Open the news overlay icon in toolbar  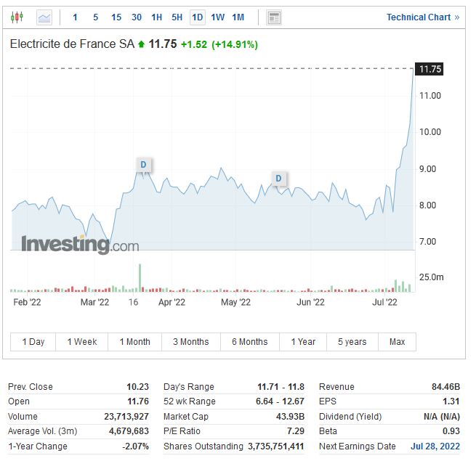[274, 17]
